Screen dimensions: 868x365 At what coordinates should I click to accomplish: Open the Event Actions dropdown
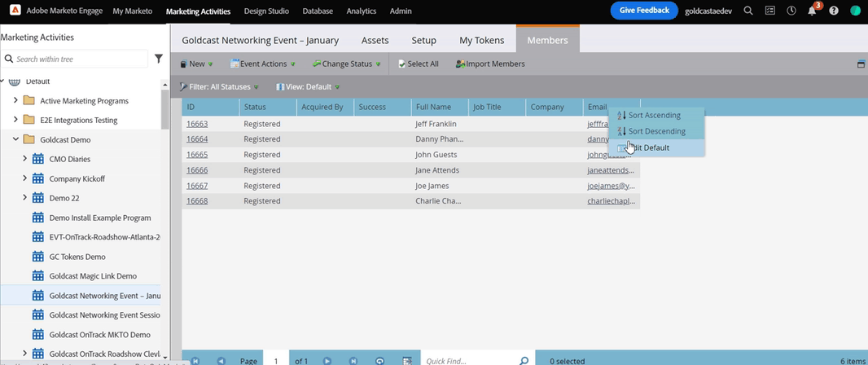tap(262, 64)
